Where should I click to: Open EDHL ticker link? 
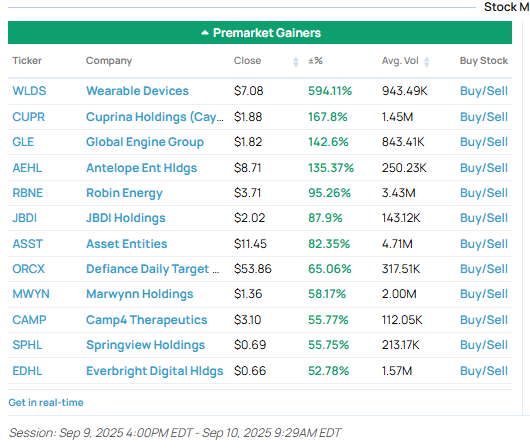tap(27, 371)
